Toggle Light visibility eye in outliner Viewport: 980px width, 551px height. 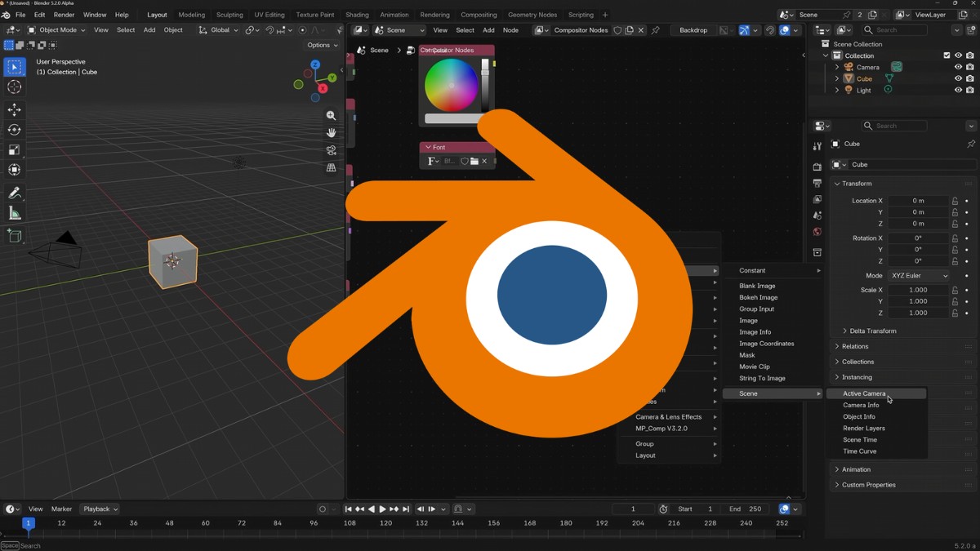pos(959,90)
